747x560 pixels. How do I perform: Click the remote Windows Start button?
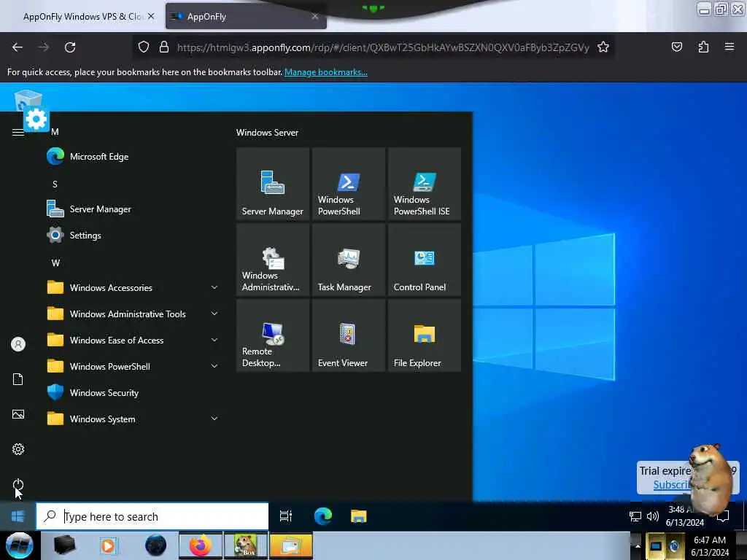[18, 516]
